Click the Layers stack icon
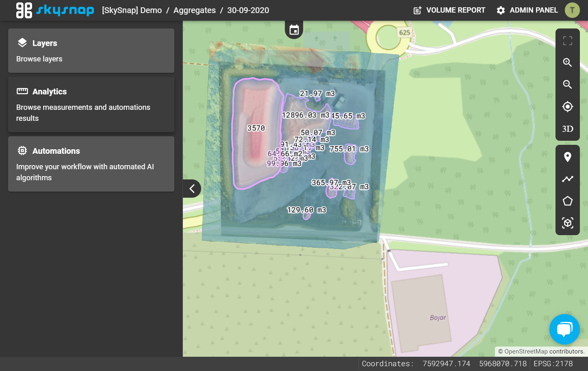 click(22, 43)
